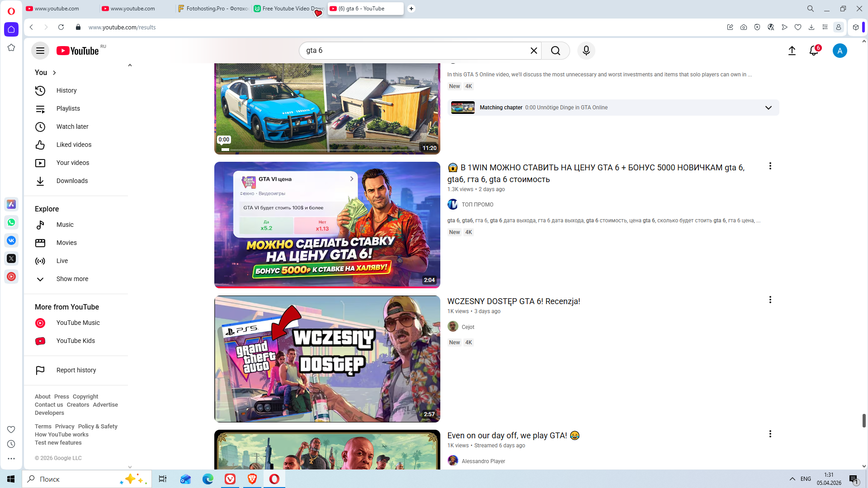Click the Report history link
The width and height of the screenshot is (868, 488).
[x=76, y=370]
